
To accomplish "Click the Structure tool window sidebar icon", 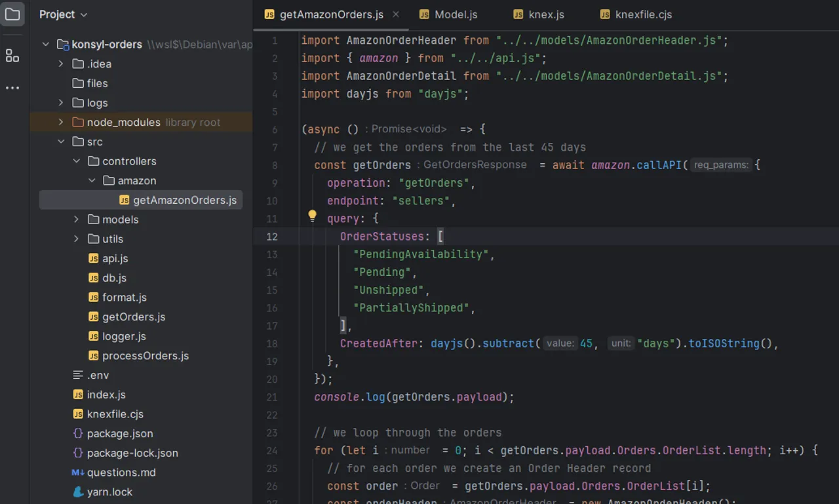I will click(12, 56).
